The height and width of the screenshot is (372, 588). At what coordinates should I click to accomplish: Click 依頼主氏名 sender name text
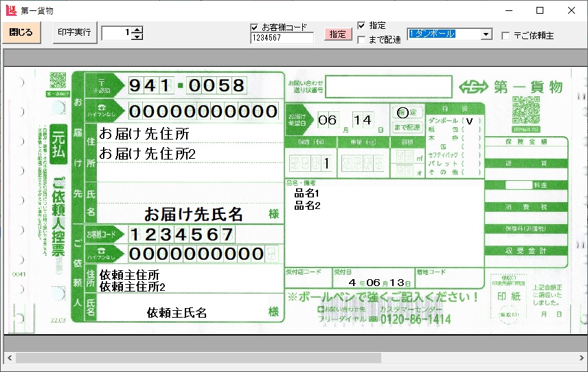pyautogui.click(x=177, y=313)
